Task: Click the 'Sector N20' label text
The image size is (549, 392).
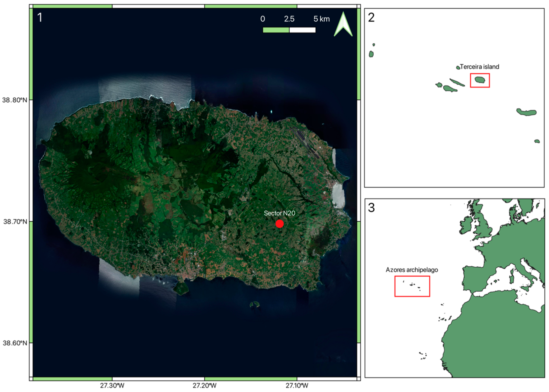Action: pos(280,213)
